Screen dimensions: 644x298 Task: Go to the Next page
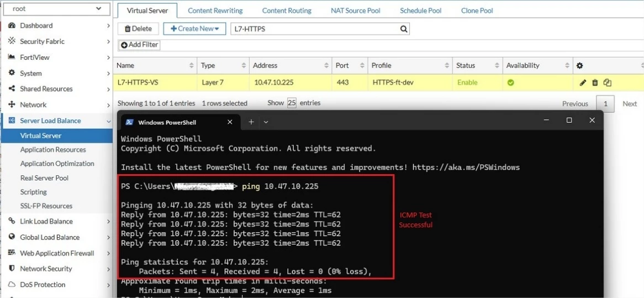pyautogui.click(x=629, y=103)
